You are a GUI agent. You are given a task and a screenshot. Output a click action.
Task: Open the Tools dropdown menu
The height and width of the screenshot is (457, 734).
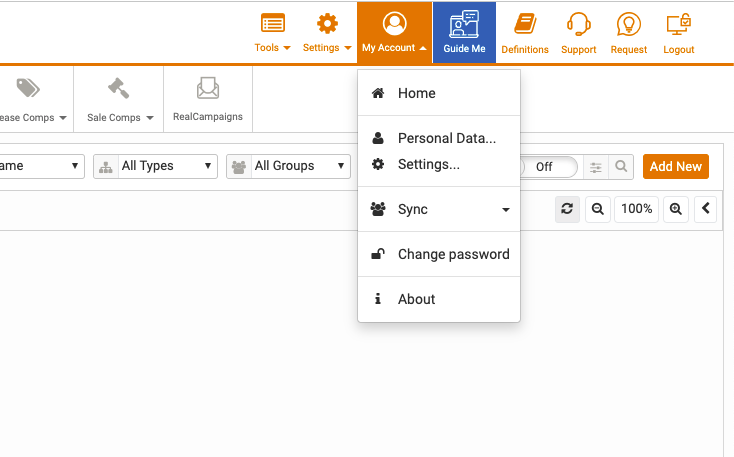click(272, 32)
